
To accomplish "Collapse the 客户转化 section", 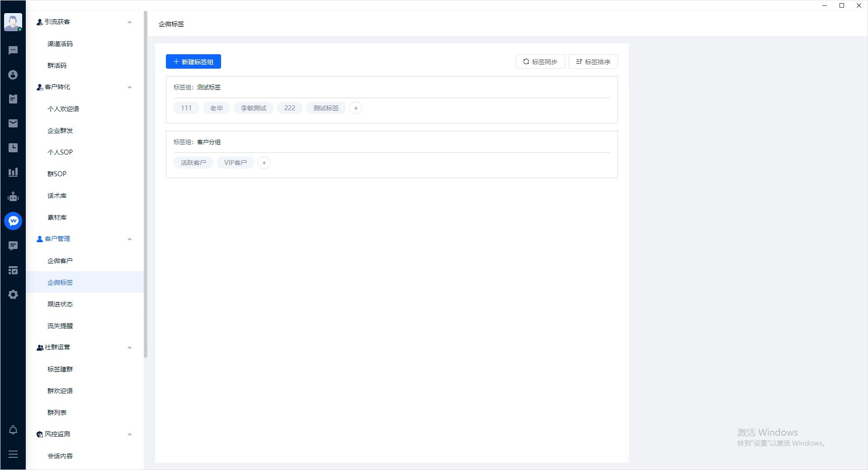I will tap(130, 87).
